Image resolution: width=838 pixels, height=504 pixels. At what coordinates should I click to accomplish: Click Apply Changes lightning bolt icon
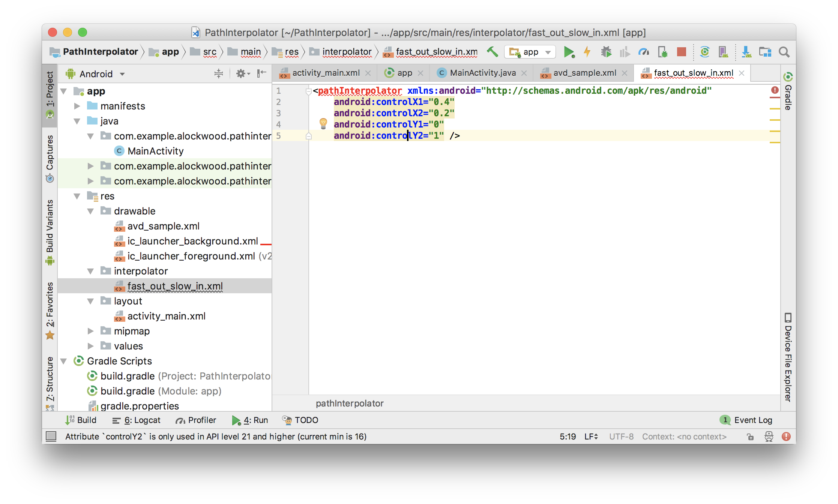587,52
